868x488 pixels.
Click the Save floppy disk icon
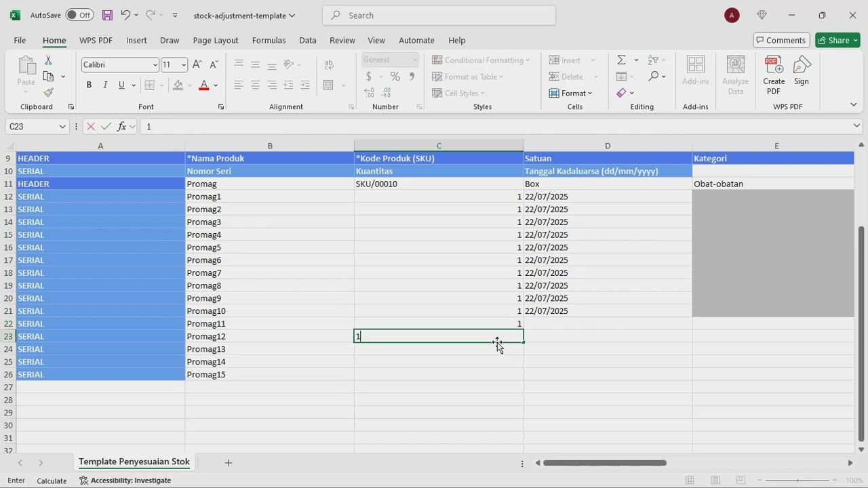[x=107, y=15]
